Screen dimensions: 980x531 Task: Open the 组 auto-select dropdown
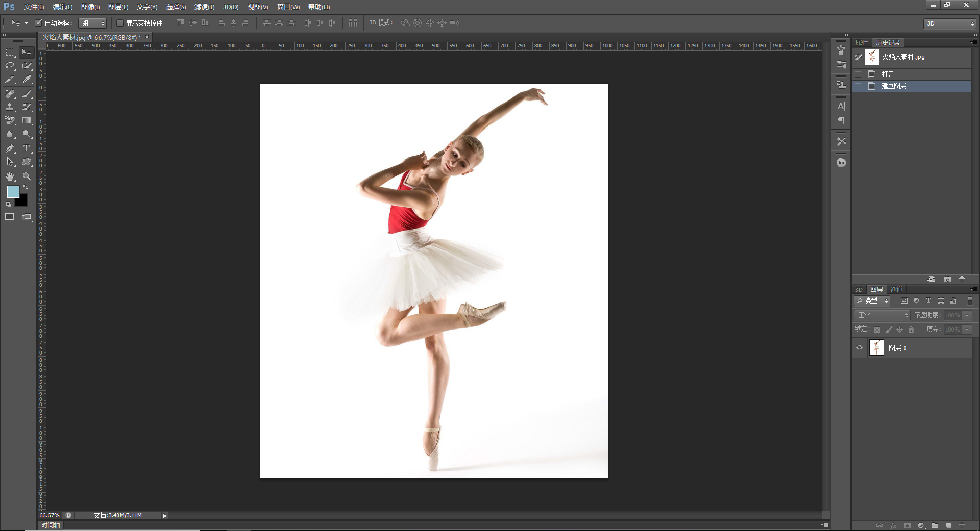pyautogui.click(x=92, y=23)
